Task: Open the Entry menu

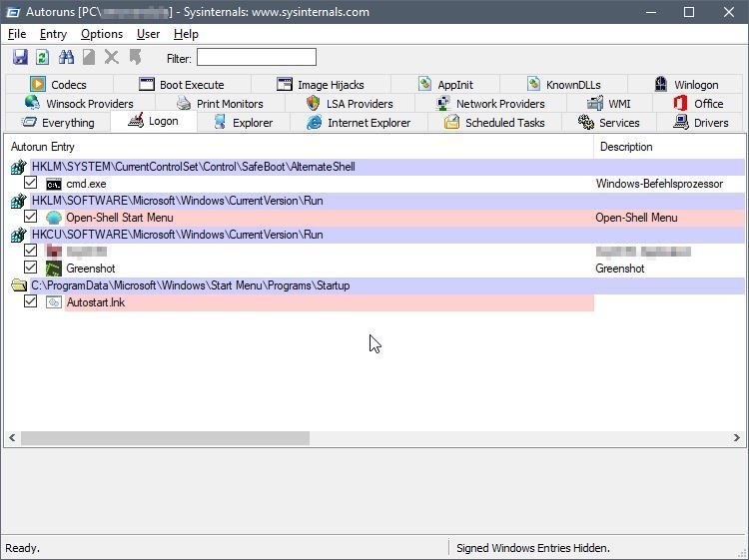Action: pyautogui.click(x=53, y=34)
